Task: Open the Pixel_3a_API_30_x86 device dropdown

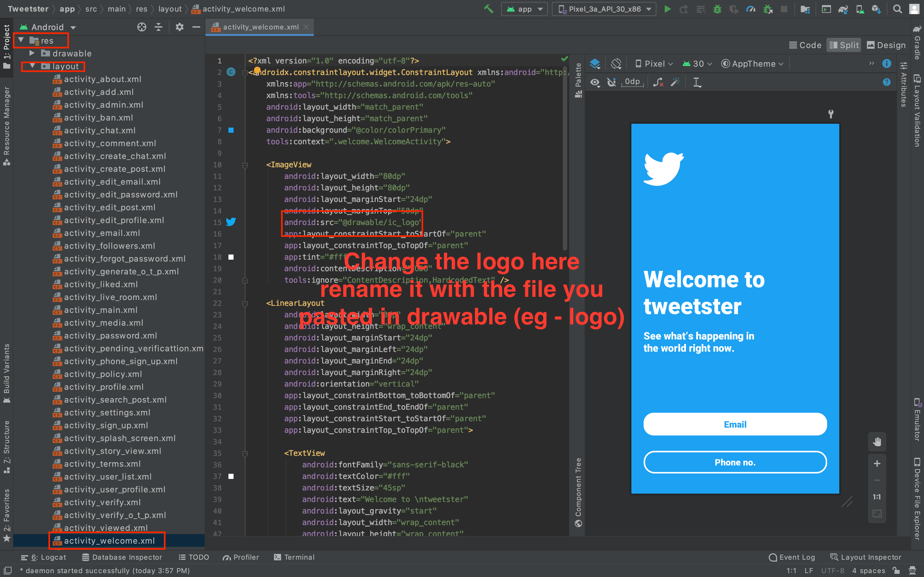Action: pyautogui.click(x=604, y=9)
